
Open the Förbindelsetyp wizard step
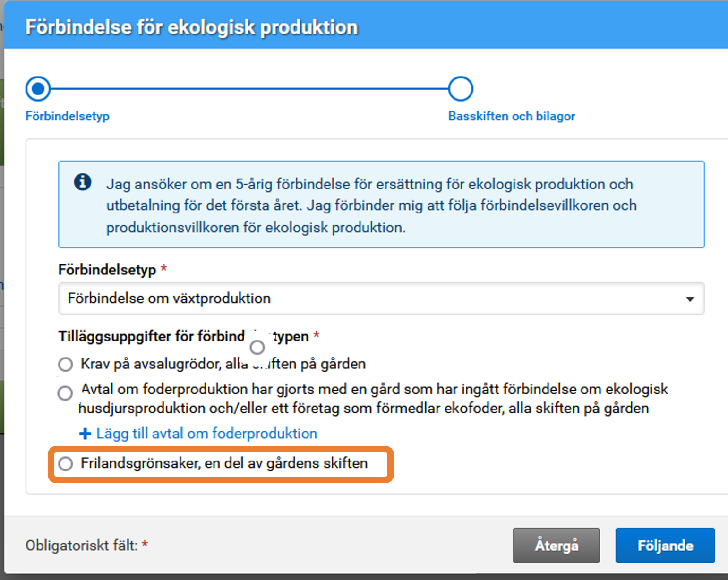pyautogui.click(x=67, y=116)
